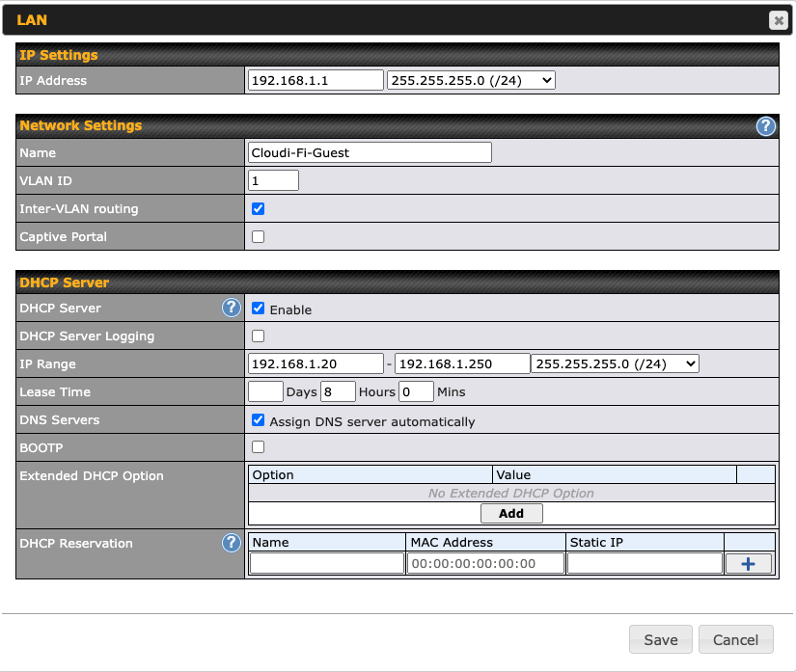Image resolution: width=796 pixels, height=672 pixels.
Task: Disable the DHCP Server Enable checkbox
Action: point(256,308)
